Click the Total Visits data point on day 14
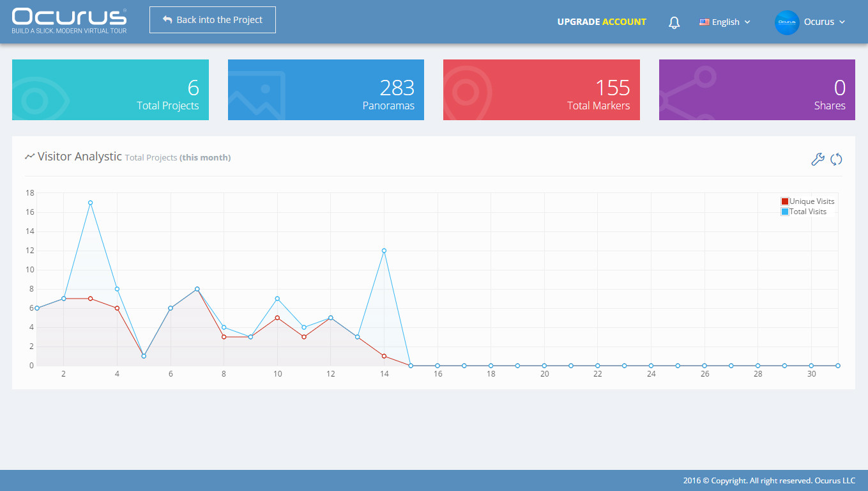 384,251
